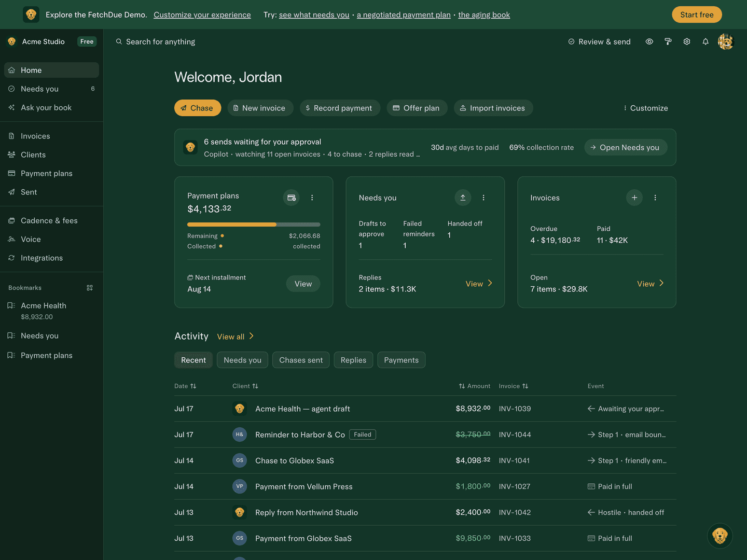Click the Search for anything field
The height and width of the screenshot is (560, 747).
coord(161,41)
